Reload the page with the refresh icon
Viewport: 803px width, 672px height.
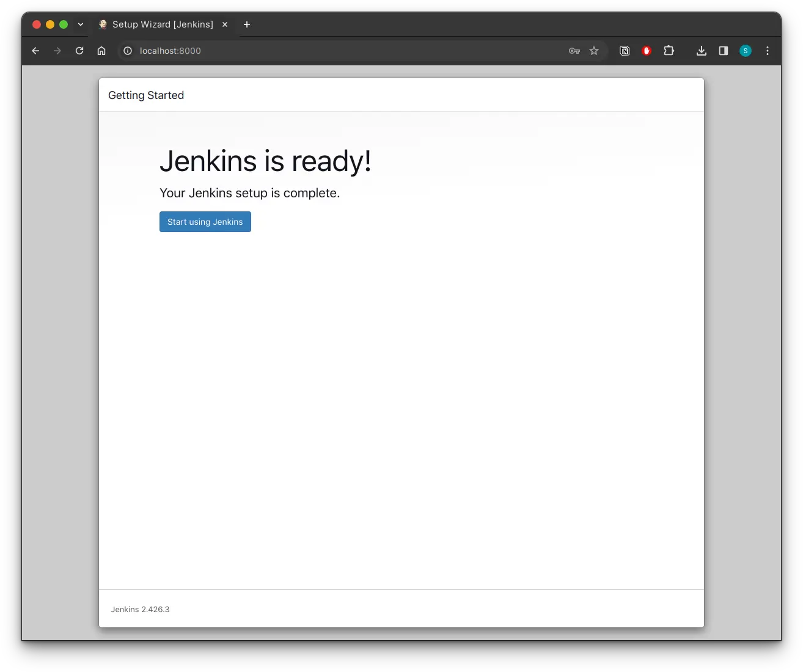pos(79,51)
